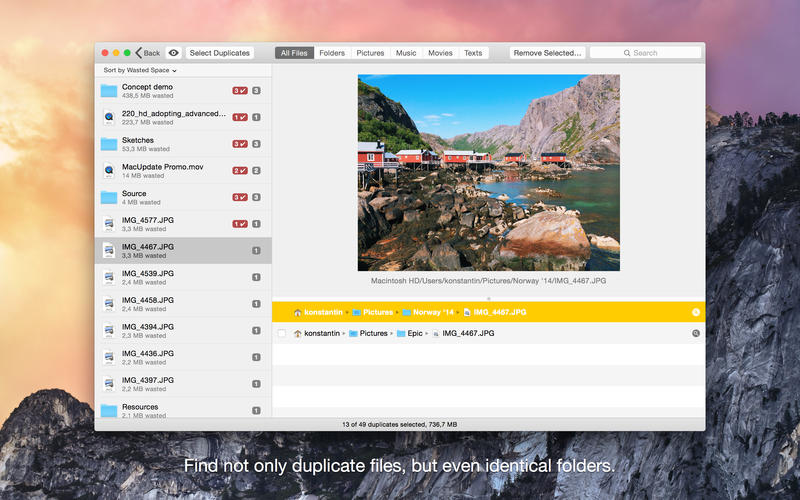Toggle red selection badge on IMG_4577.JPG
This screenshot has height=500, width=800.
pyautogui.click(x=240, y=224)
